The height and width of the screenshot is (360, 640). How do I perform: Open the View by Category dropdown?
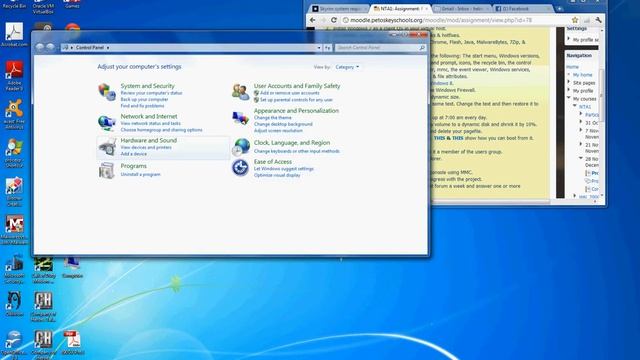point(347,67)
